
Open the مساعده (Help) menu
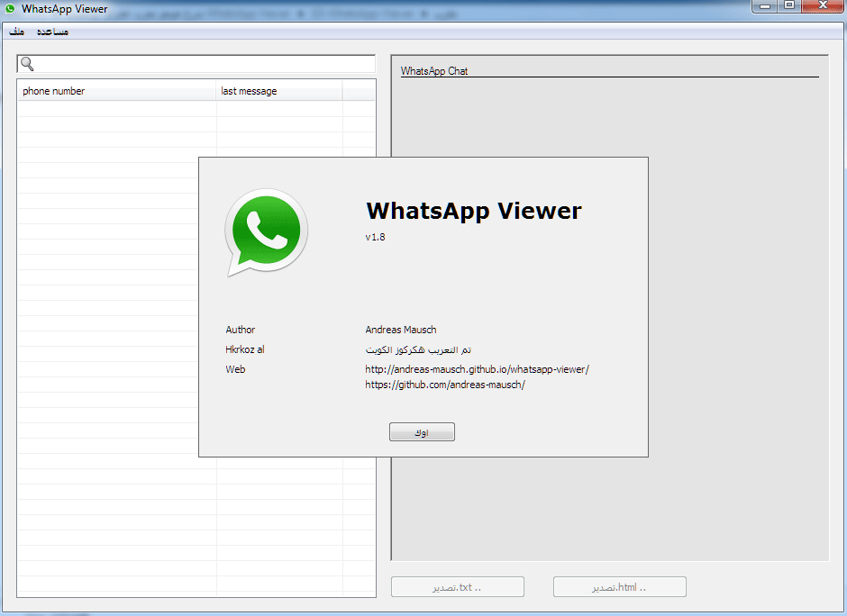pos(52,32)
